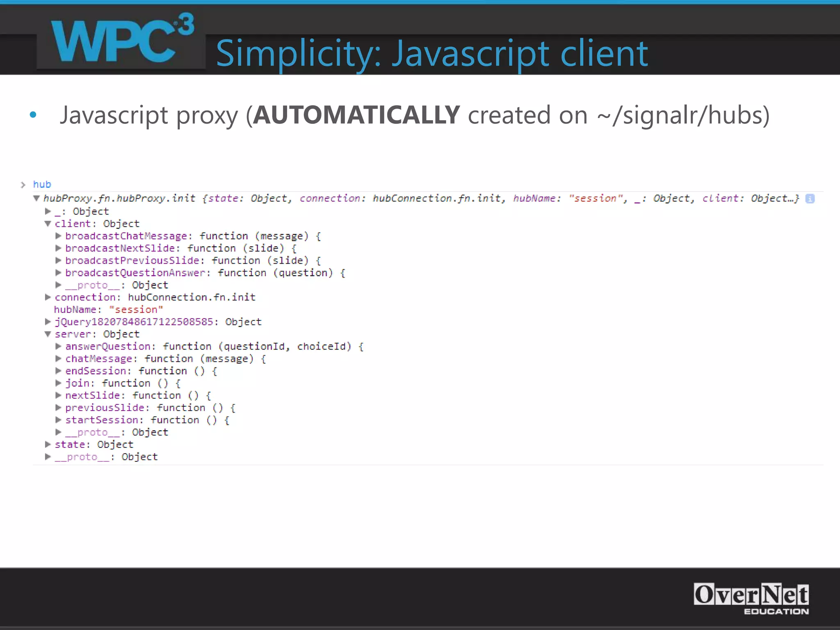Screen dimensions: 840x630
Task: Expand the jQuery18207848617122508585 object node
Action: [x=48, y=322]
